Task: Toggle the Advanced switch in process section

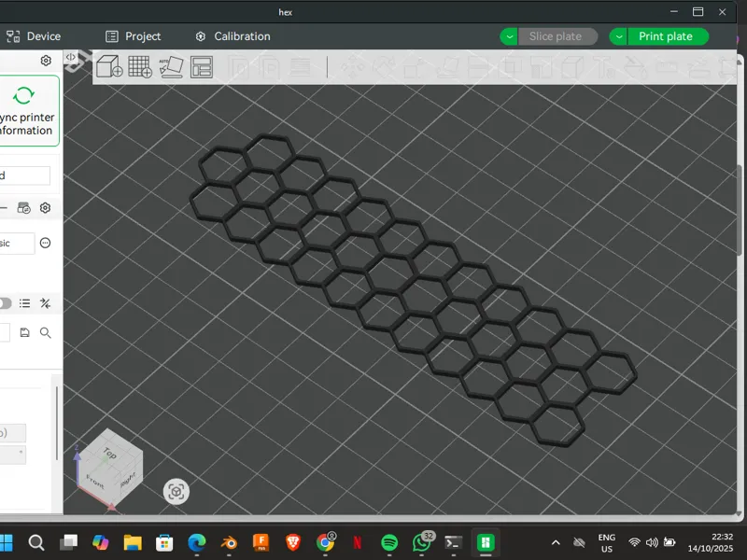Action: point(6,303)
